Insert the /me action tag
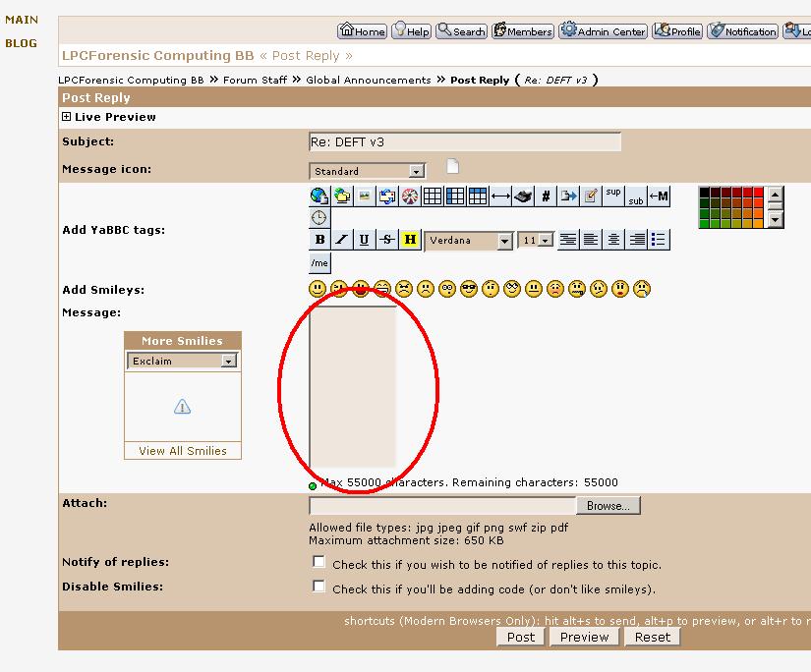 (319, 263)
